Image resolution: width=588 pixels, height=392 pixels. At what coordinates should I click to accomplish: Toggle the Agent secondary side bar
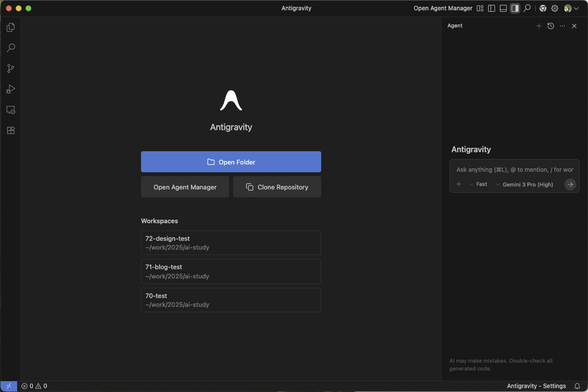(515, 8)
